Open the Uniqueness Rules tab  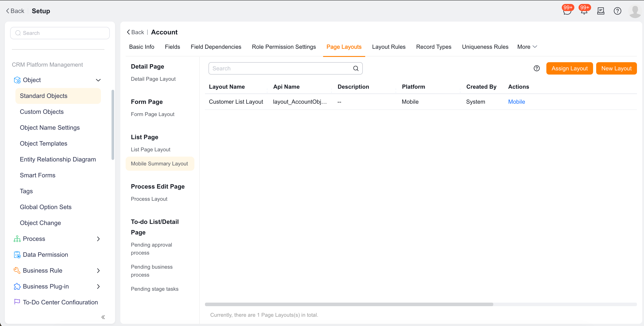point(485,47)
